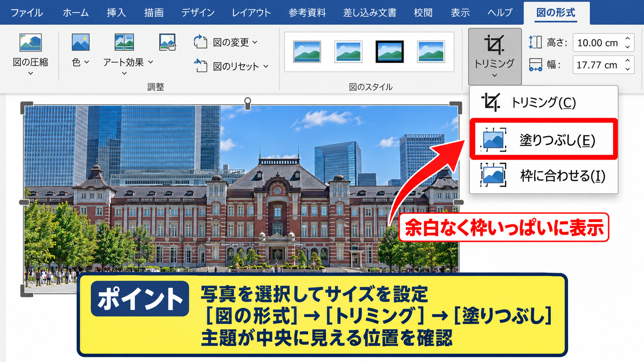Increase height with the 高さ up arrow
The image size is (644, 362).
628,38
